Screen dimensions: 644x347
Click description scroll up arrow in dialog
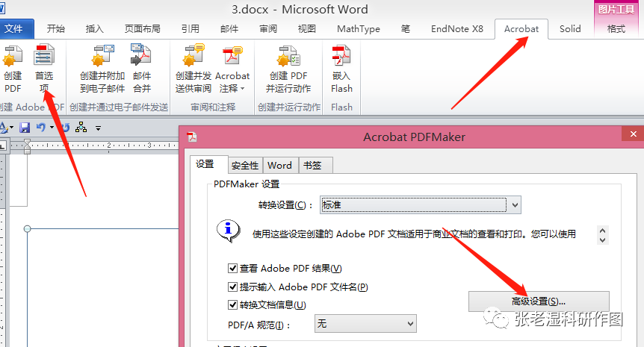[x=602, y=231]
